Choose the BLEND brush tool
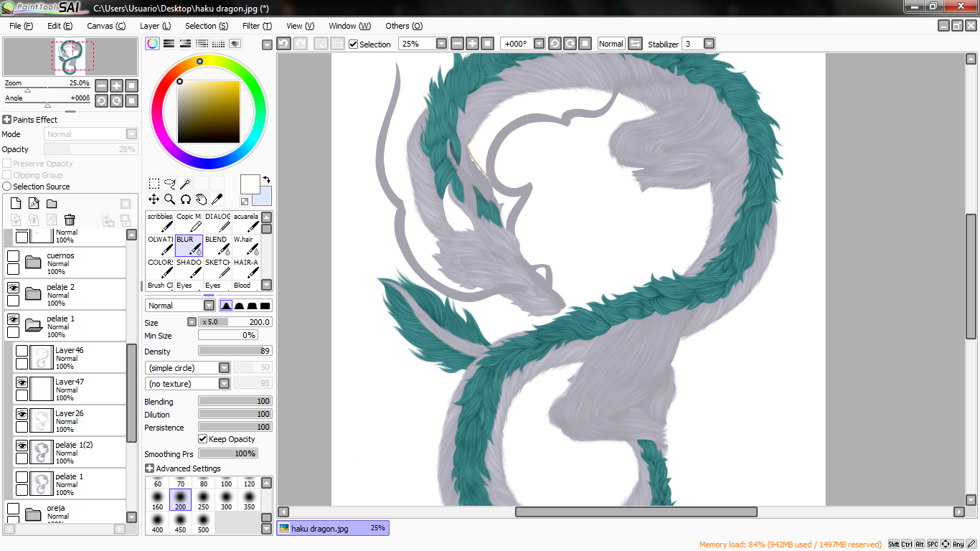Image resolution: width=980 pixels, height=551 pixels. click(218, 245)
